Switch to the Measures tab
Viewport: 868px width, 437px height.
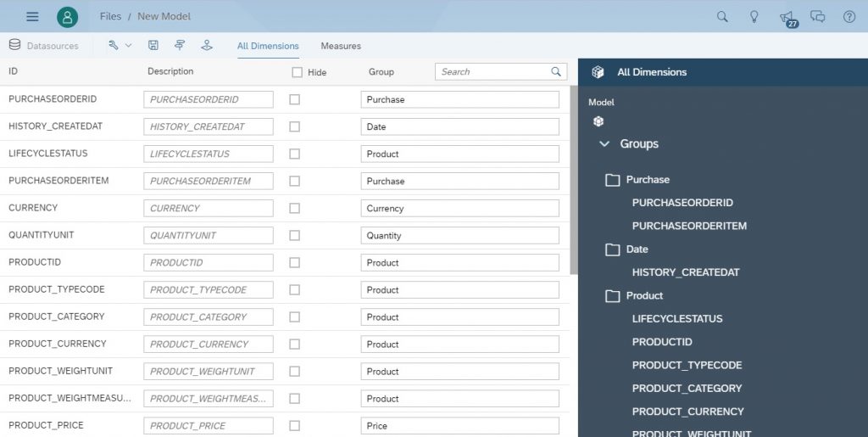341,46
